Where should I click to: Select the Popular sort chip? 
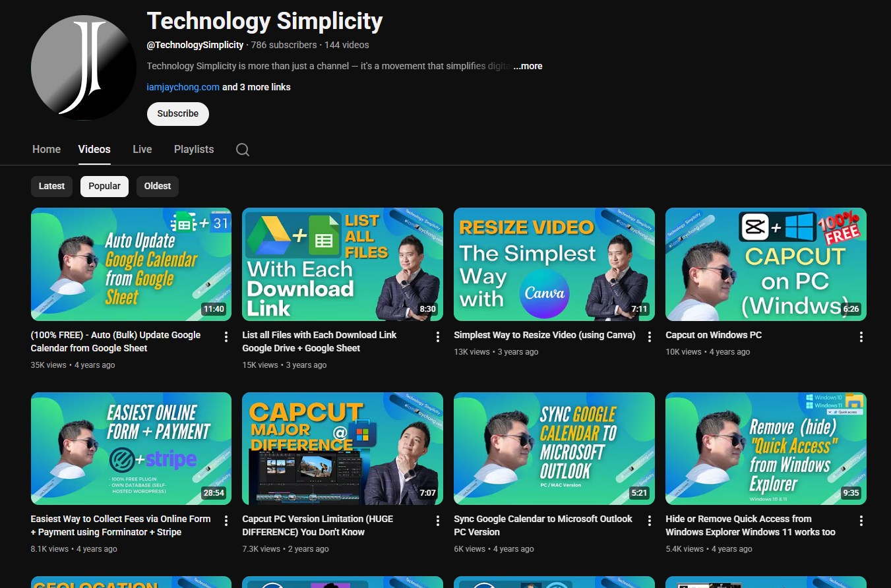point(104,186)
